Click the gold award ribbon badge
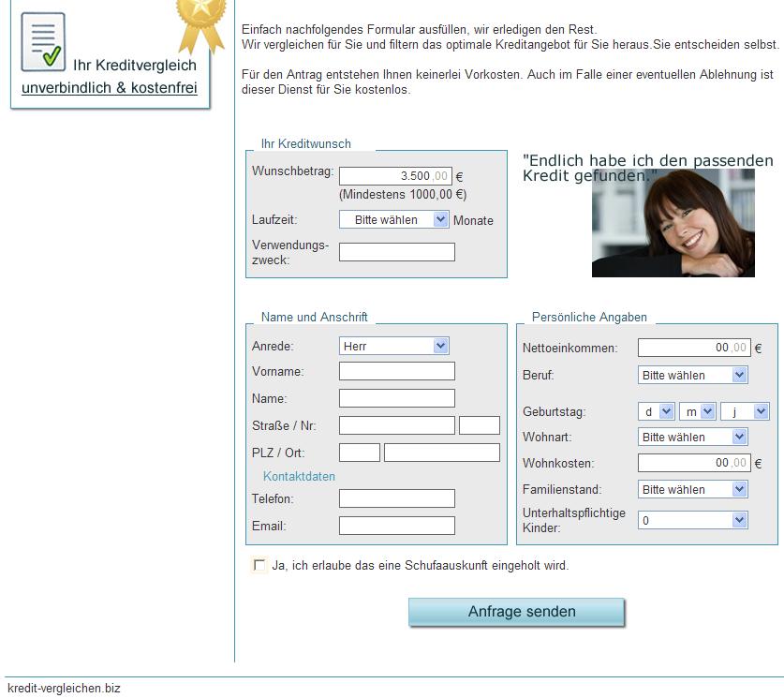The image size is (784, 698). point(201,22)
